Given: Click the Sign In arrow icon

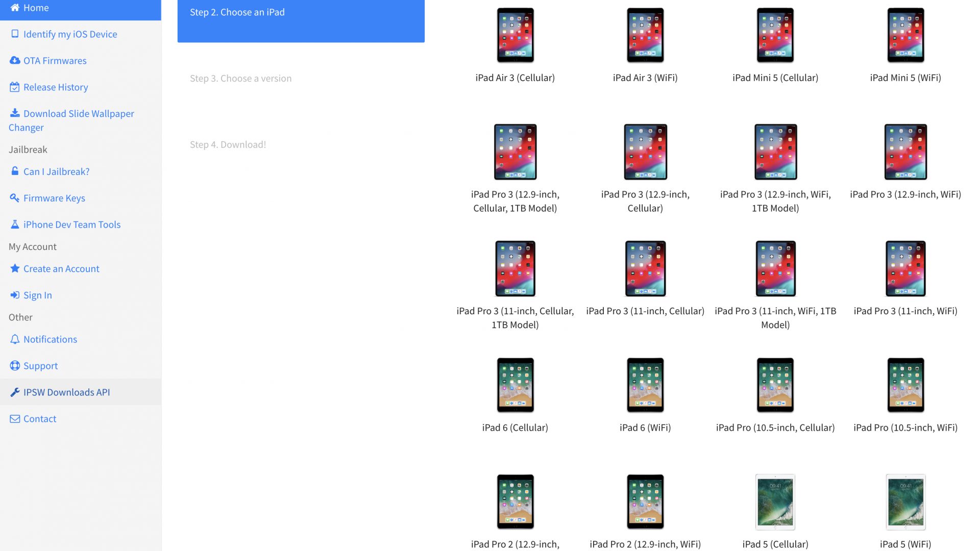Looking at the screenshot, I should click(15, 295).
